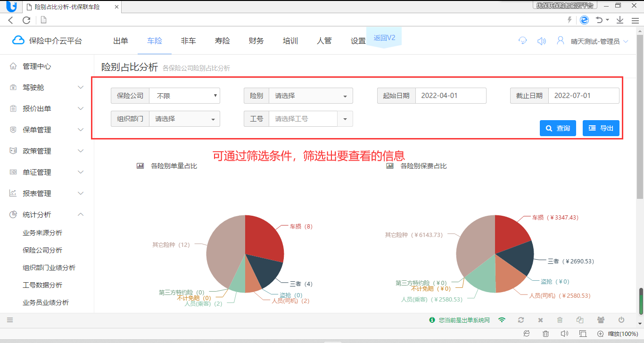Image resolution: width=644 pixels, height=343 pixels.
Task: Open 业务员业绩分析 in the sidebar
Action: 46,302
